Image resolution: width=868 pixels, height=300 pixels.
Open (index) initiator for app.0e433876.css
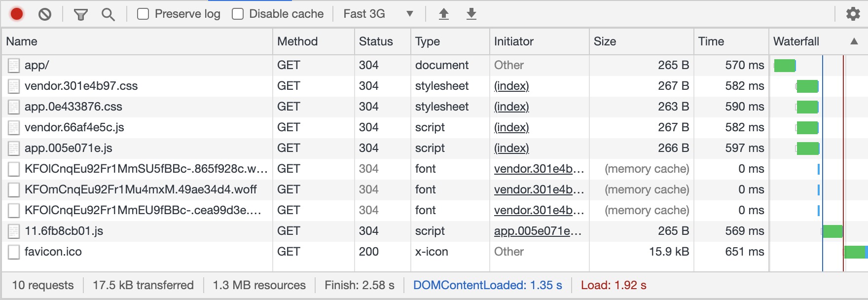point(511,107)
